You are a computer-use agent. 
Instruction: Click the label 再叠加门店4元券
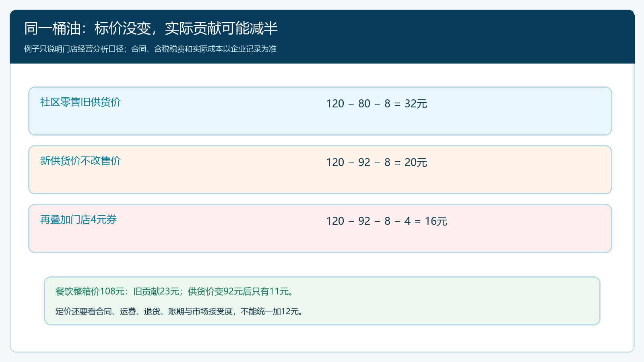pos(78,220)
